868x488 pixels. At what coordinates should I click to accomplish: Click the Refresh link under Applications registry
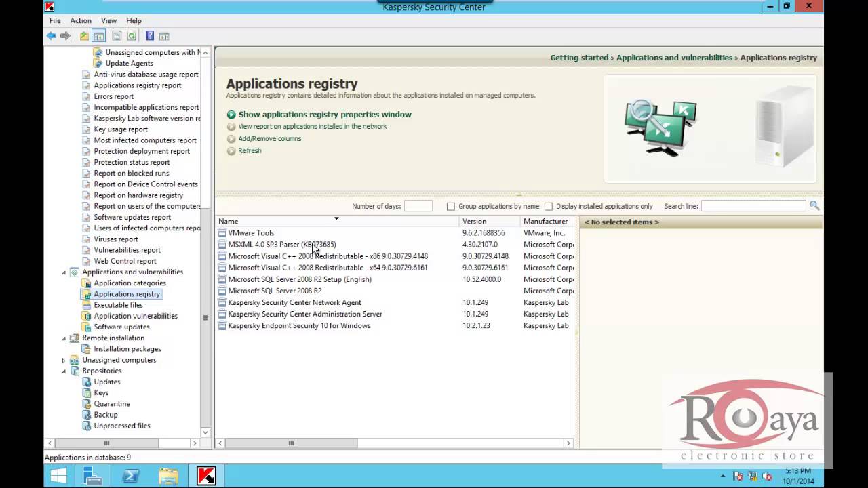pyautogui.click(x=250, y=151)
